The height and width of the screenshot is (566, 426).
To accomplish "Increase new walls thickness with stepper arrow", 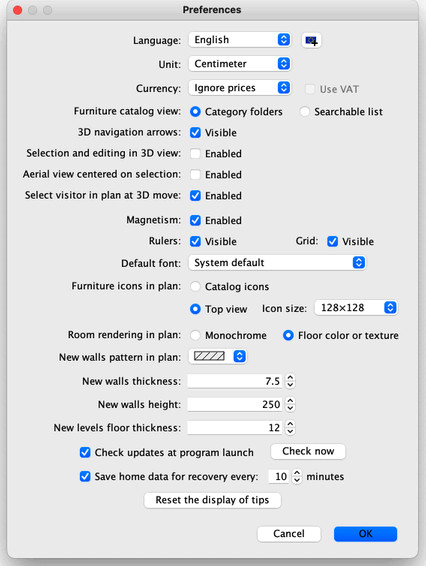I will 290,378.
